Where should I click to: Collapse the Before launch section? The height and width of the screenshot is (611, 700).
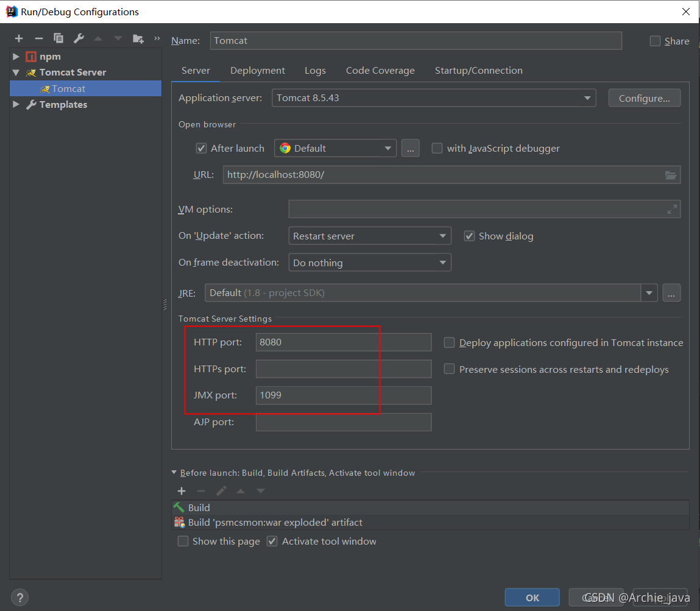point(174,472)
